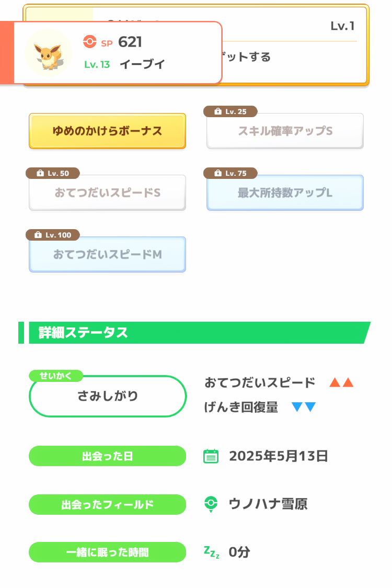Screen dimensions: 392x588
Task: Click the red up arrows for おてつだいスピード
Action: click(x=341, y=383)
